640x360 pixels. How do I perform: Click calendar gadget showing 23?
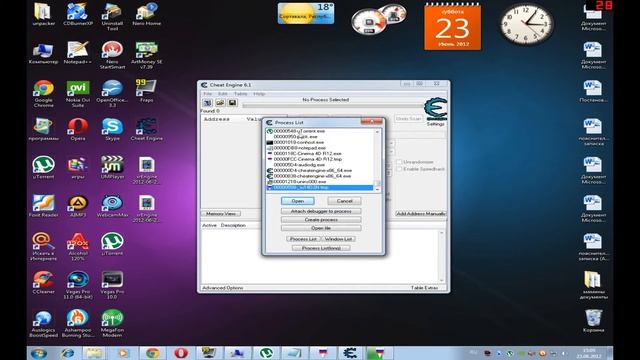tap(452, 27)
